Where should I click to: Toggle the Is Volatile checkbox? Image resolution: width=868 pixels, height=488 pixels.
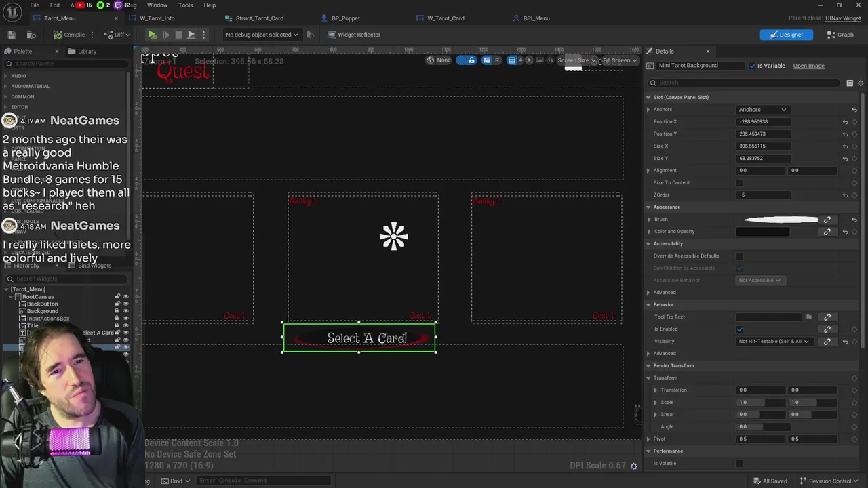click(740, 464)
